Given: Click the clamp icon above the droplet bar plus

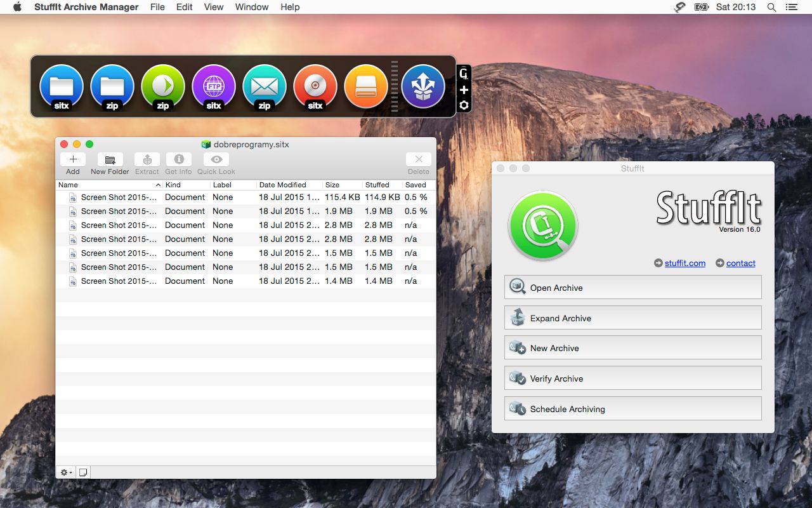Looking at the screenshot, I should (x=464, y=74).
